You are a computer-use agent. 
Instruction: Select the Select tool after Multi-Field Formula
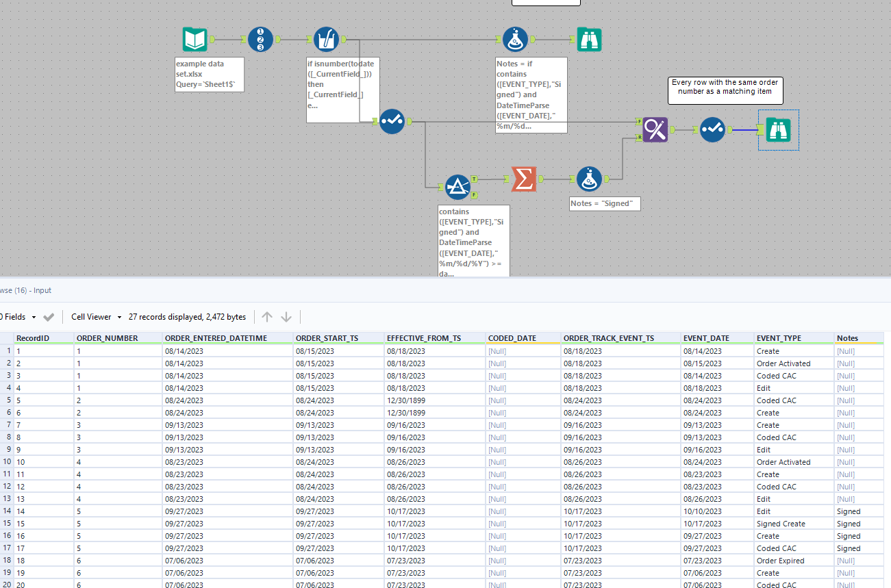tap(392, 121)
